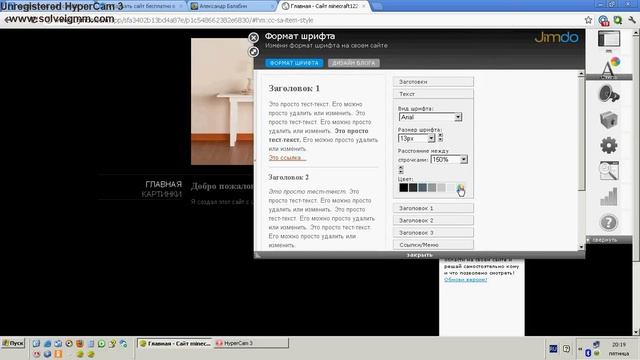640x360 pixels.
Task: Select the Главная - Сайт minec taskbar button
Action: click(x=176, y=343)
